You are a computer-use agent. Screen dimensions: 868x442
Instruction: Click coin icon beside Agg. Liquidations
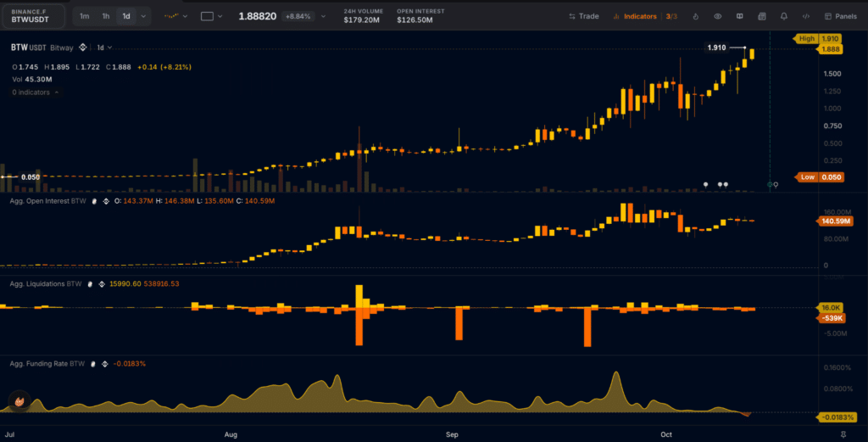[x=90, y=283]
